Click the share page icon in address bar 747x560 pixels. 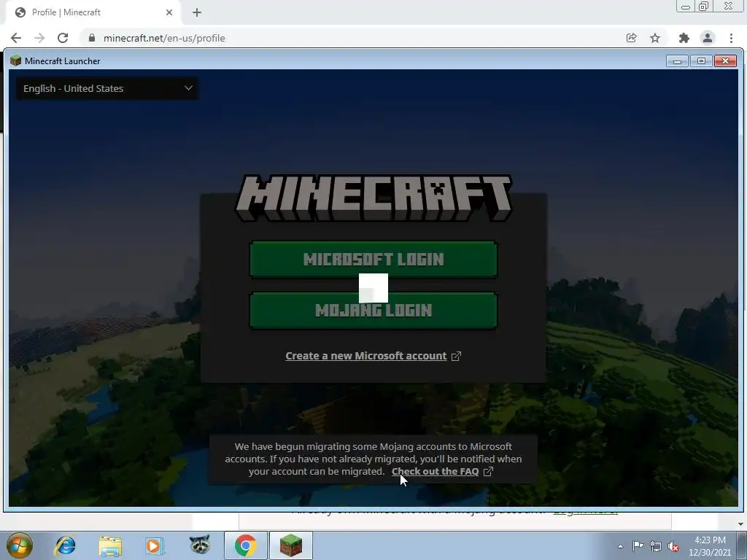tap(631, 38)
